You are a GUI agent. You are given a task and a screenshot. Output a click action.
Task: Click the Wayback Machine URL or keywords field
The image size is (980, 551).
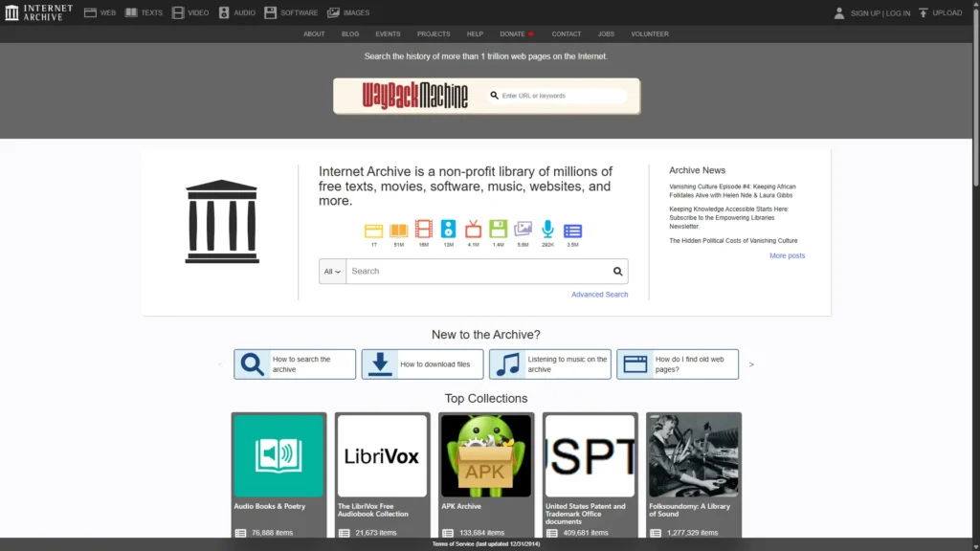coord(558,96)
